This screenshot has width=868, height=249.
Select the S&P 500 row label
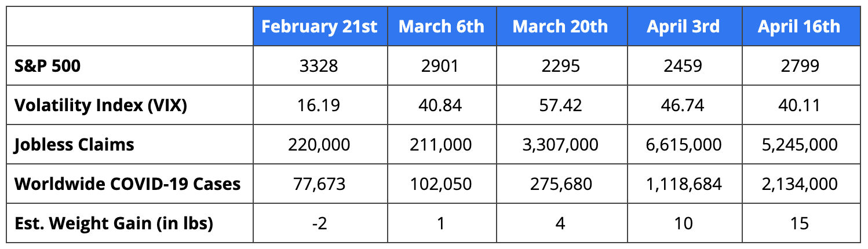pos(48,66)
